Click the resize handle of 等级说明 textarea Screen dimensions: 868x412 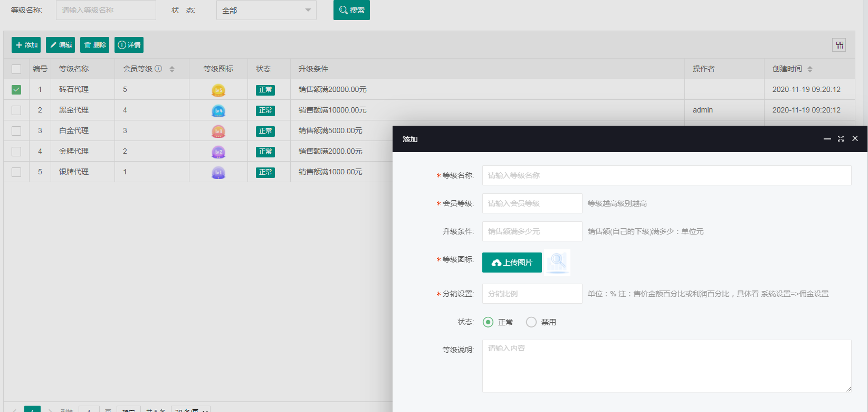click(848, 389)
